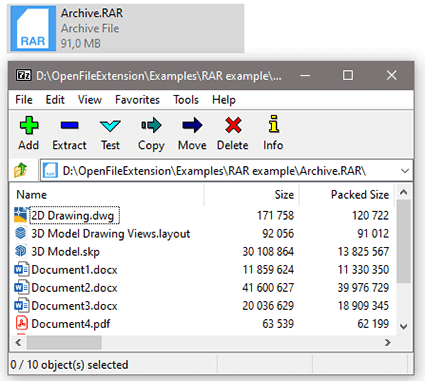Click packed size value 62 199
This screenshot has height=381, width=425.
[373, 324]
